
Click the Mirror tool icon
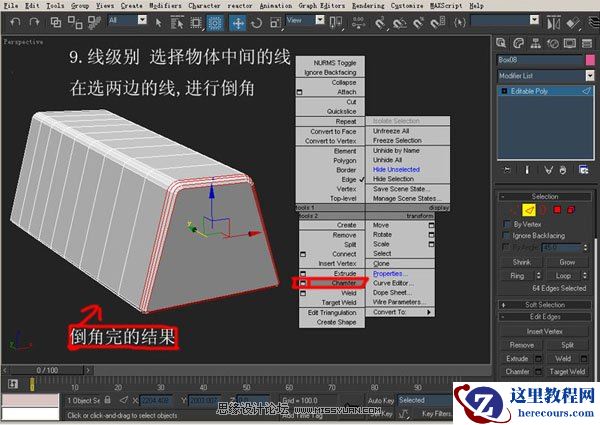[x=554, y=23]
